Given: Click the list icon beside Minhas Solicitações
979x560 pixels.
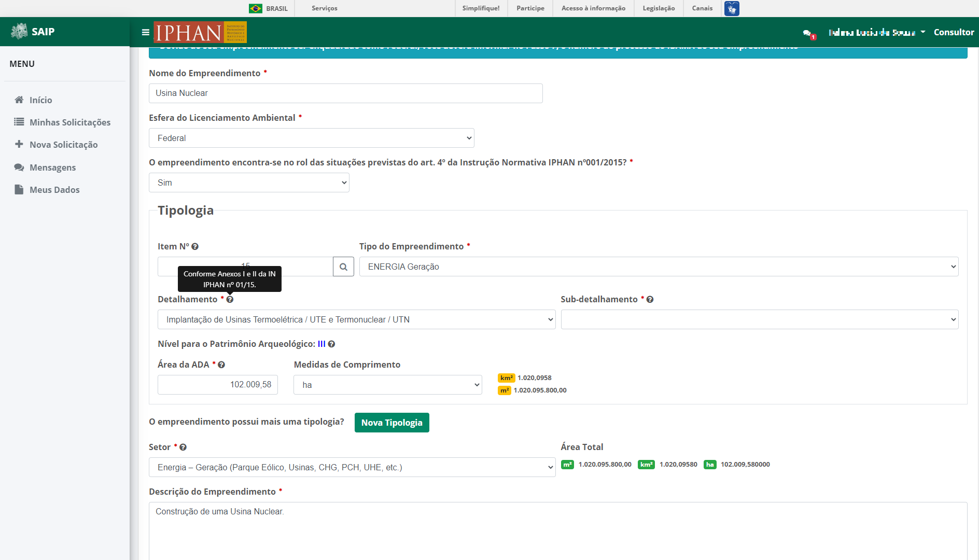Looking at the screenshot, I should coord(19,122).
